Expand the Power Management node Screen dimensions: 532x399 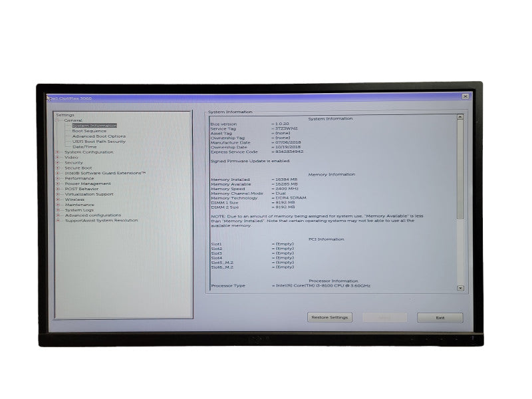click(58, 184)
